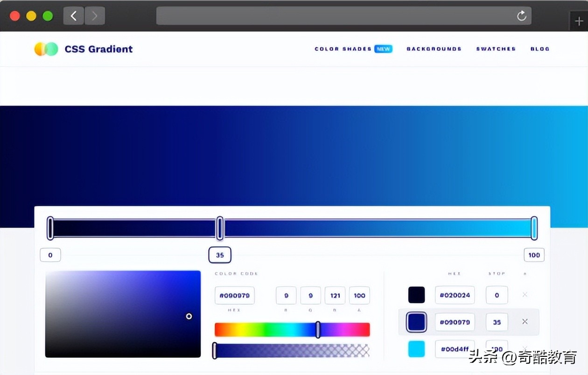Open the Color Shades page

(344, 49)
